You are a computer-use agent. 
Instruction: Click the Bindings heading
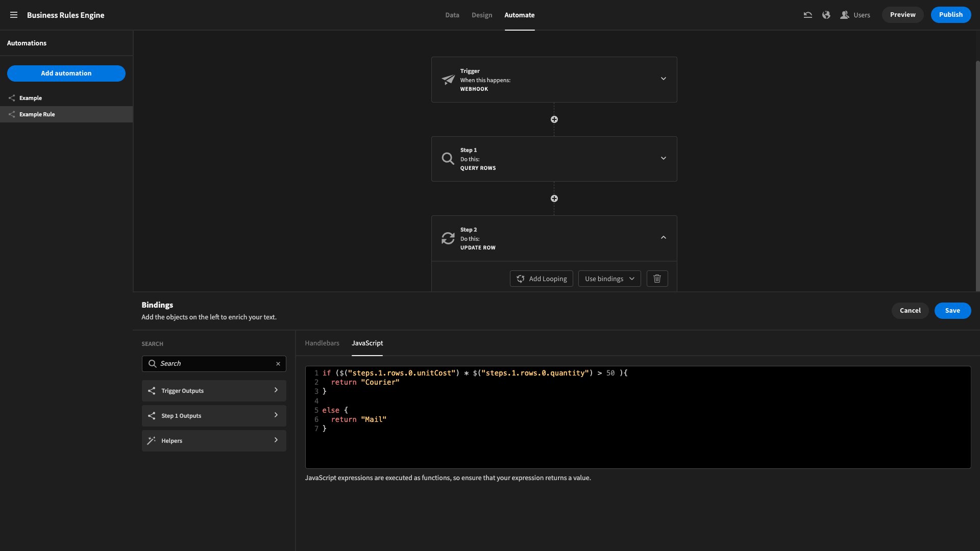[157, 305]
